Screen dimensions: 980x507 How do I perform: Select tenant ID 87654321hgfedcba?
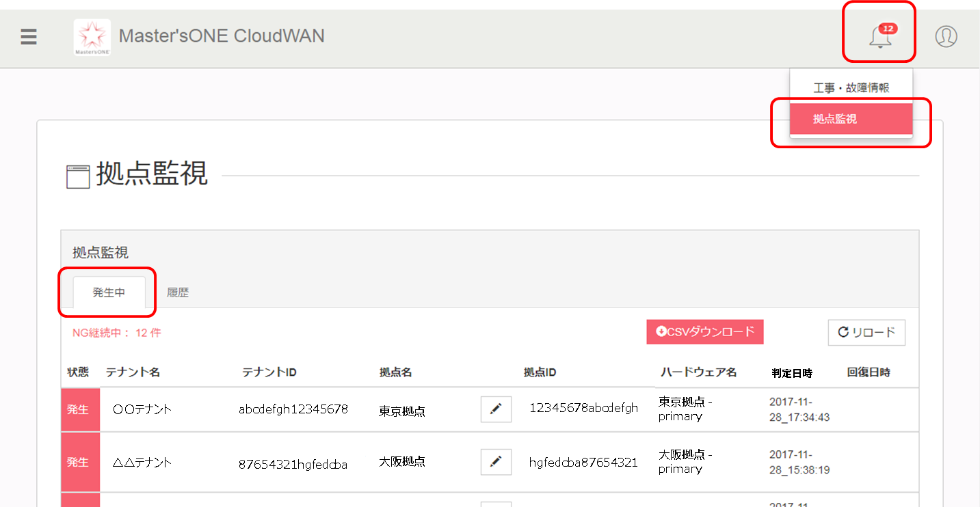(293, 465)
